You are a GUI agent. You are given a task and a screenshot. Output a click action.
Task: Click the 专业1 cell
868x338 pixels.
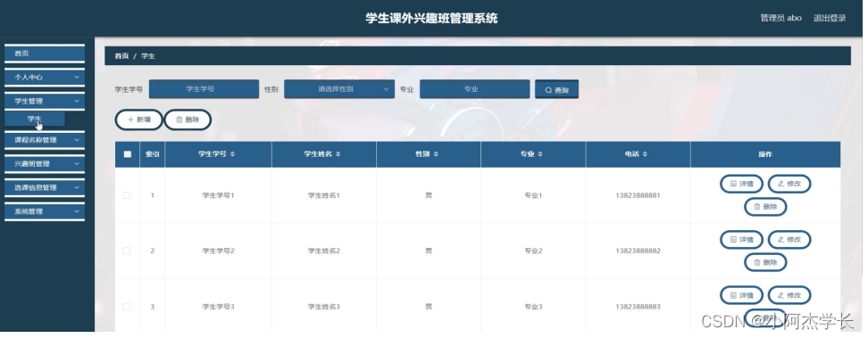(533, 195)
